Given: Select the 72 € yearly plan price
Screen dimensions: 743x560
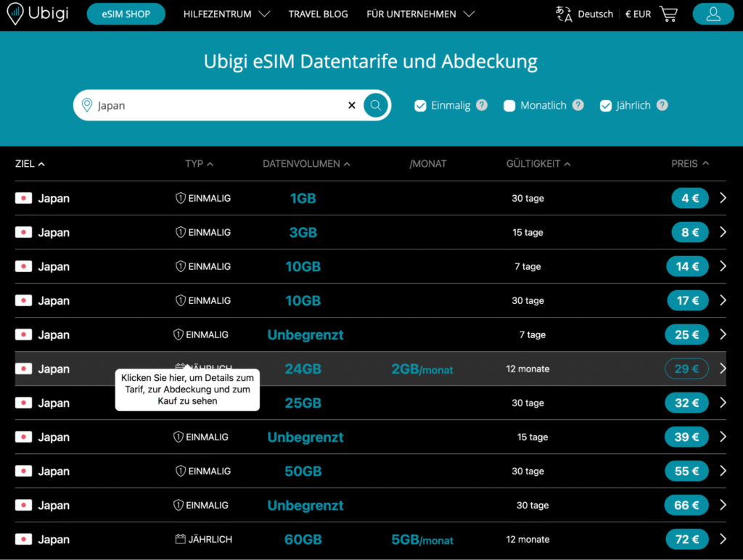Looking at the screenshot, I should pos(686,539).
